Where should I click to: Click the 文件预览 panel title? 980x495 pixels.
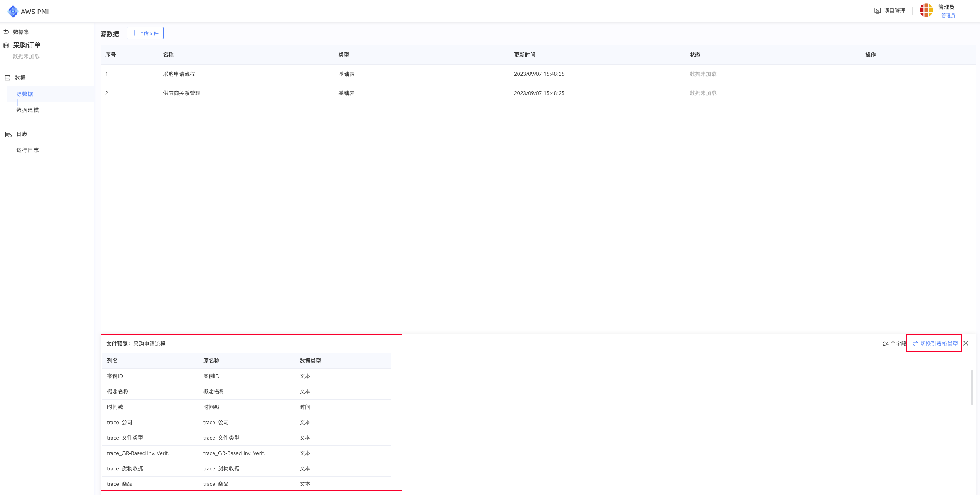coord(118,344)
